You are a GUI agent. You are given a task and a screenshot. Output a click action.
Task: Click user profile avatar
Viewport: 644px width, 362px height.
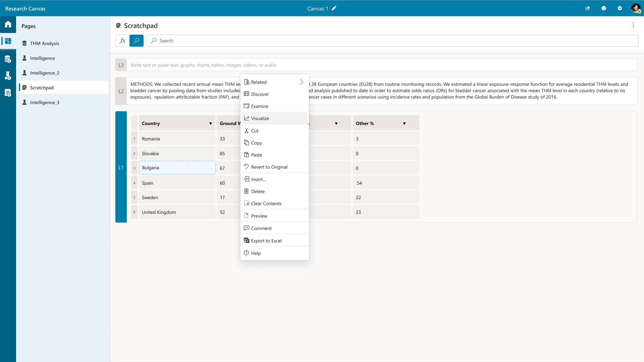tap(636, 8)
